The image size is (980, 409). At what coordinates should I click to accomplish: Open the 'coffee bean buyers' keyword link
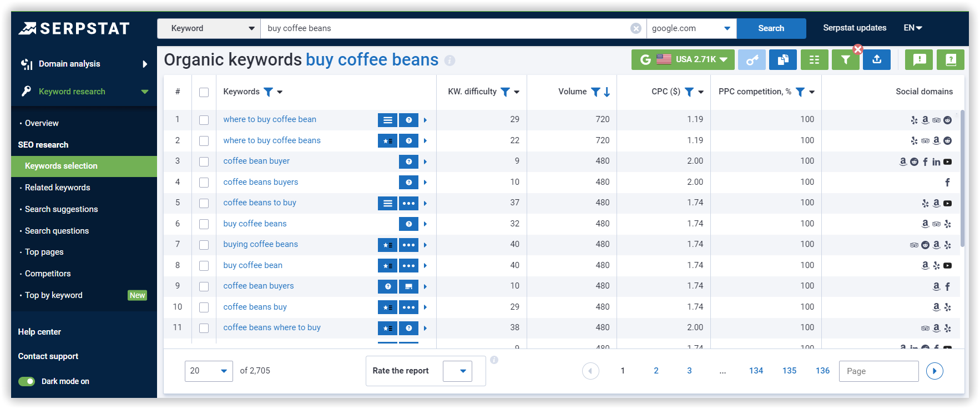259,286
